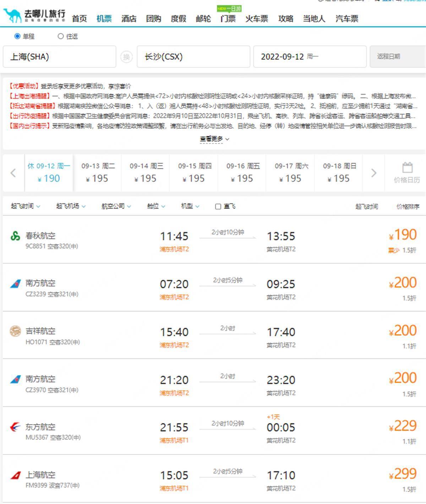Click China Southern logo on CZ3239 row
426x504 pixels.
(15, 284)
